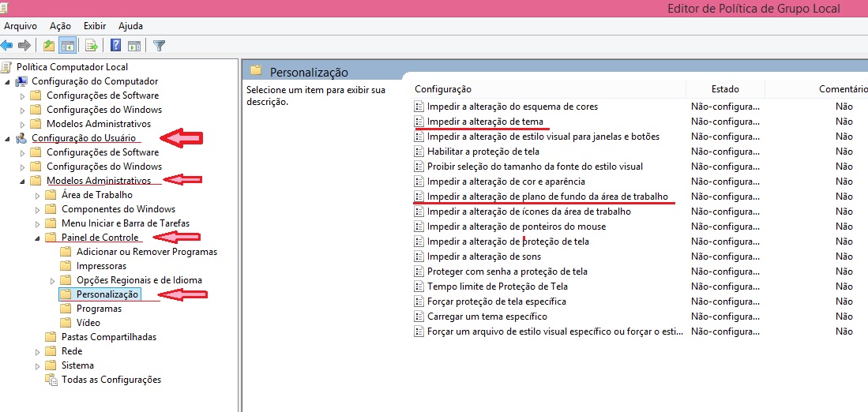The width and height of the screenshot is (868, 412).
Task: Go back with the blue arrow icon
Action: [x=6, y=45]
